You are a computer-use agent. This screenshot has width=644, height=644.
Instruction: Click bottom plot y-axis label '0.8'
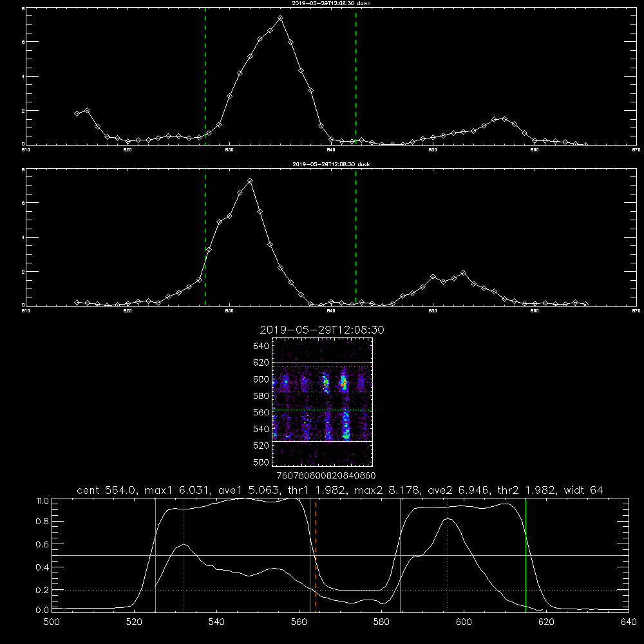pos(43,522)
